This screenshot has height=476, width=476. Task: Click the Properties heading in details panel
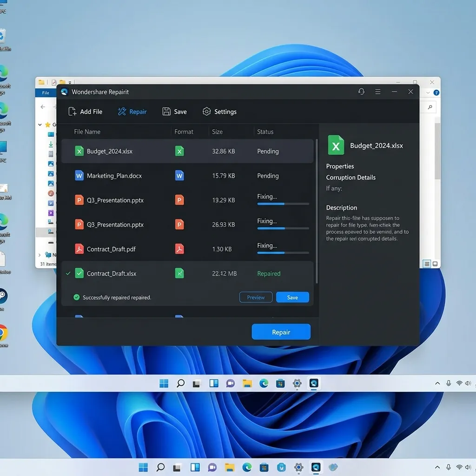point(340,166)
